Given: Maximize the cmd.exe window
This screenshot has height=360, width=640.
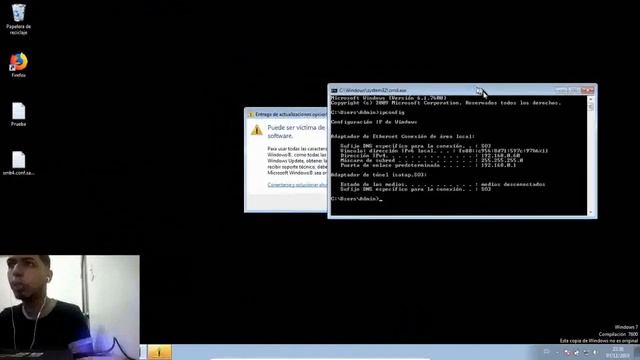Looking at the screenshot, I should pyautogui.click(x=575, y=90).
